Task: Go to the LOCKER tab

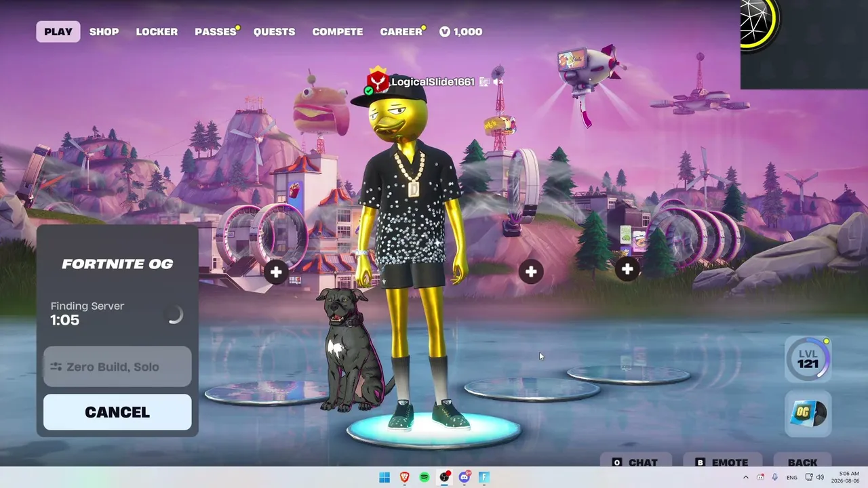Action: (157, 32)
